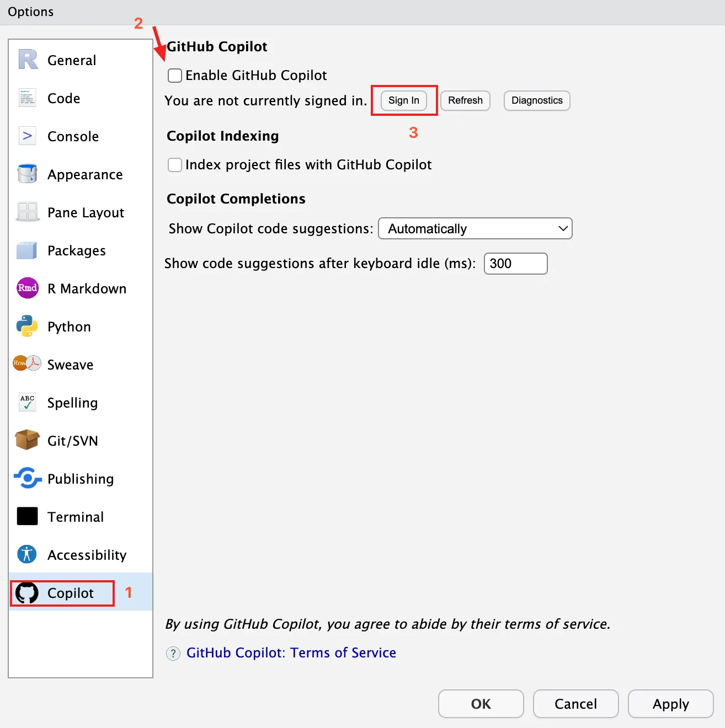The height and width of the screenshot is (728, 725).
Task: Expand the Show Copilot code suggestions dropdown
Action: pos(475,228)
